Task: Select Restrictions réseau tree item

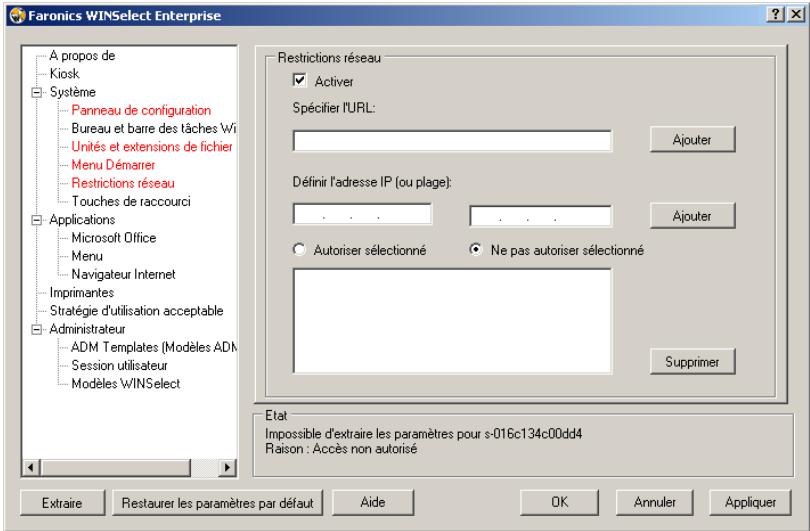Action: pos(123,183)
